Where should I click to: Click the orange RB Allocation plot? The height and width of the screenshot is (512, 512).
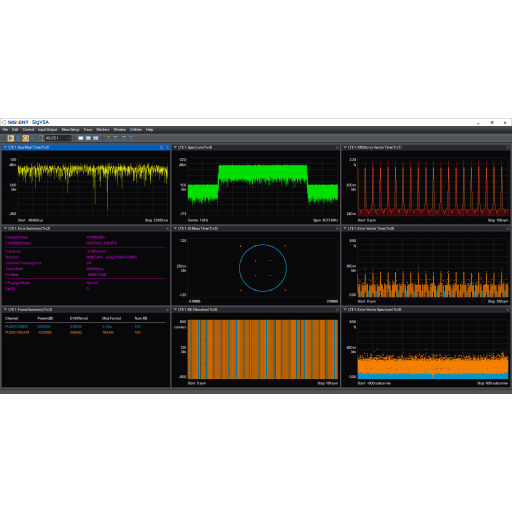tap(263, 349)
